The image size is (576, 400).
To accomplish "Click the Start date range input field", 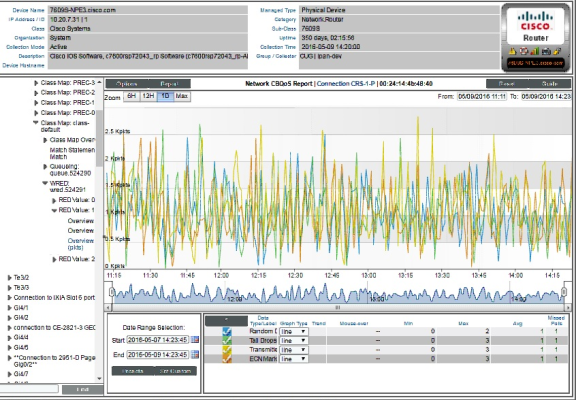I will [x=158, y=340].
